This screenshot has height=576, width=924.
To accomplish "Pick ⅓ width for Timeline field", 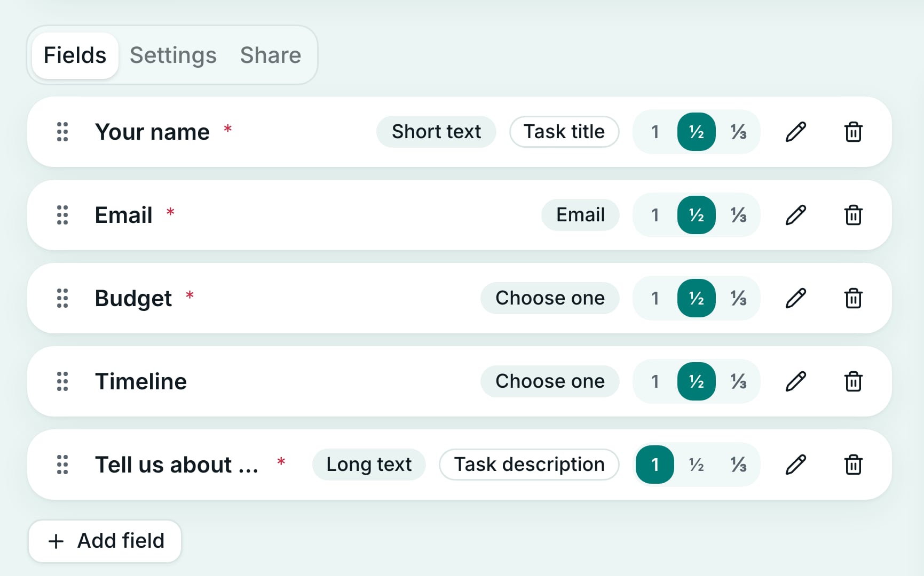I will [738, 381].
